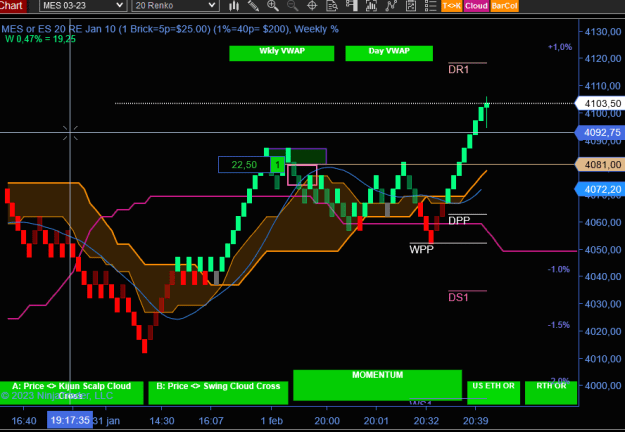Toggle the BarCol toolbar button
Screen dimensions: 625x432
tap(504, 6)
